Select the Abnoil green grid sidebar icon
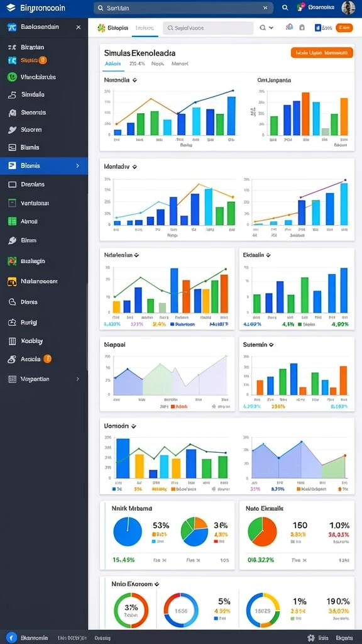362x644 pixels. click(x=13, y=221)
